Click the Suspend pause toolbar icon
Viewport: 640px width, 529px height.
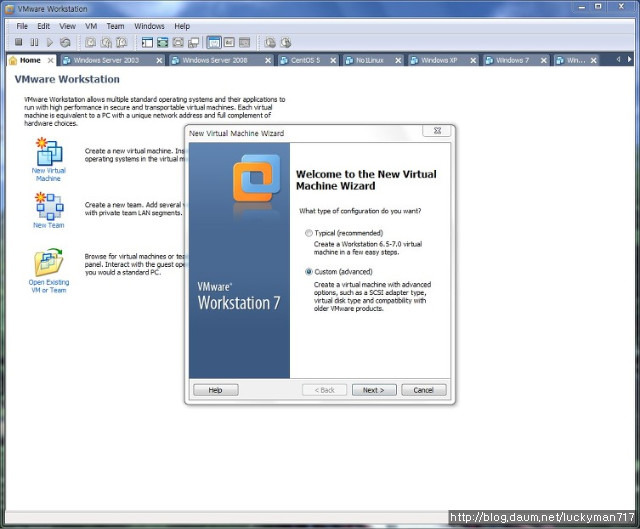34,42
